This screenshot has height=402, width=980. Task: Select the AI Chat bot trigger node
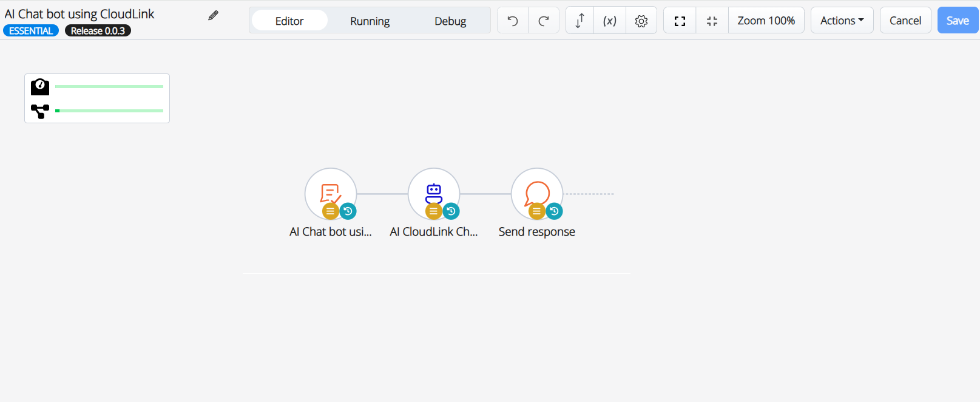[330, 192]
